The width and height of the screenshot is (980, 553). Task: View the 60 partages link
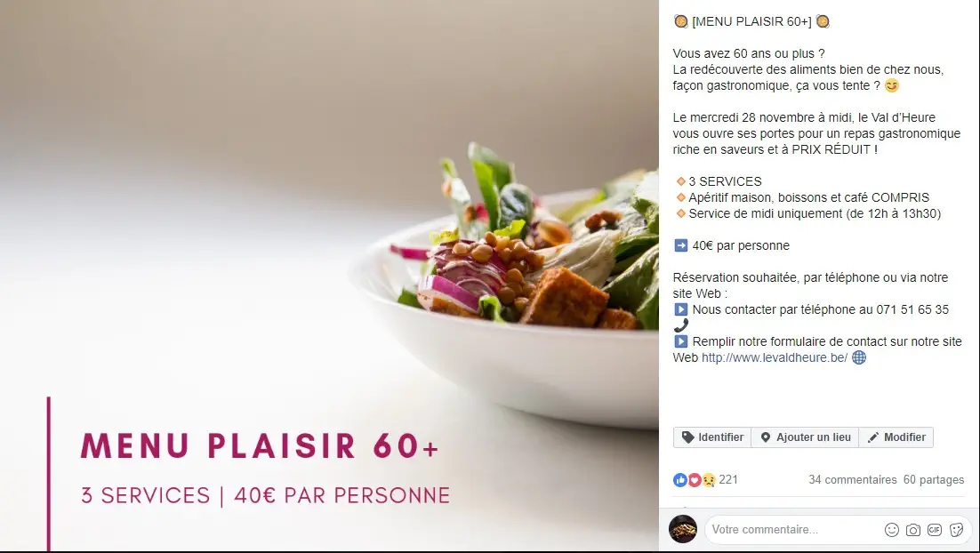[934, 480]
